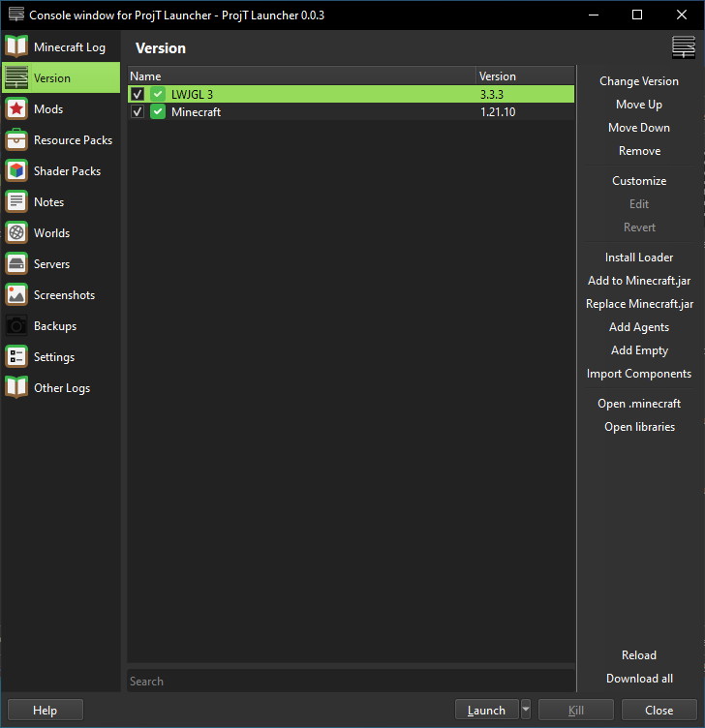Image resolution: width=705 pixels, height=728 pixels.
Task: Click the Close button at bottom right
Action: (x=659, y=710)
